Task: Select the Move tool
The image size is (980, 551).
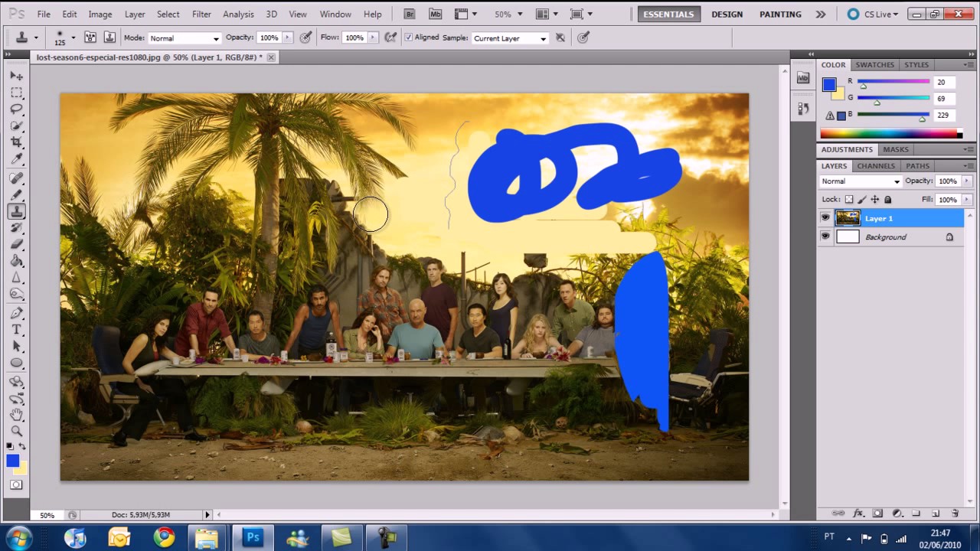Action: pos(16,76)
